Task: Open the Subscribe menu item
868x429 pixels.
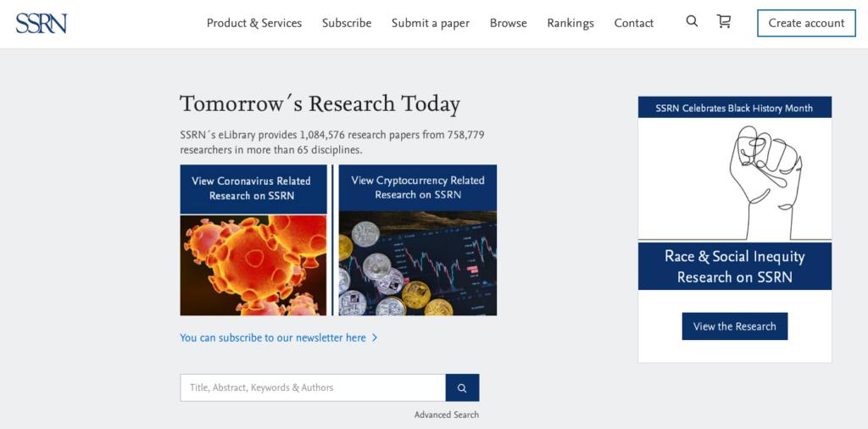Action: click(x=347, y=23)
